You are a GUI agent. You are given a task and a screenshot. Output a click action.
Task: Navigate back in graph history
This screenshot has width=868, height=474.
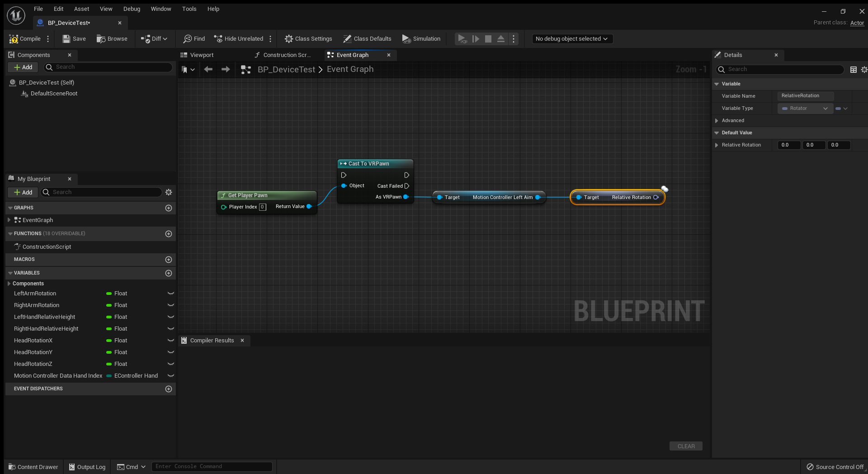click(x=208, y=69)
